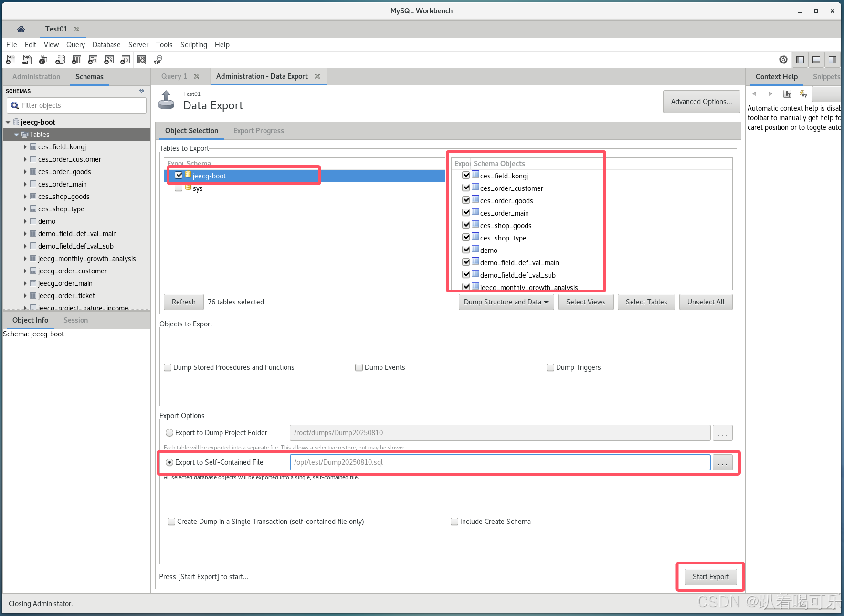Get context help for caret position
The image size is (844, 616).
point(788,94)
